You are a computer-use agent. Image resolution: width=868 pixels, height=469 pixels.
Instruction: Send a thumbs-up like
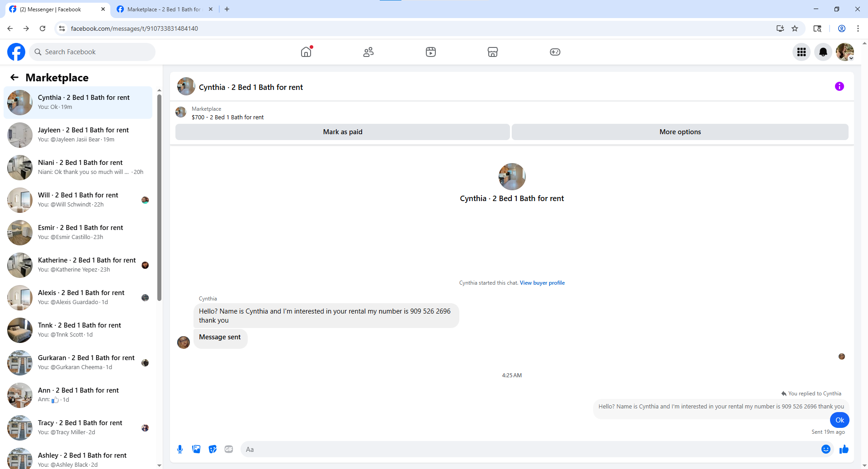[x=844, y=449]
